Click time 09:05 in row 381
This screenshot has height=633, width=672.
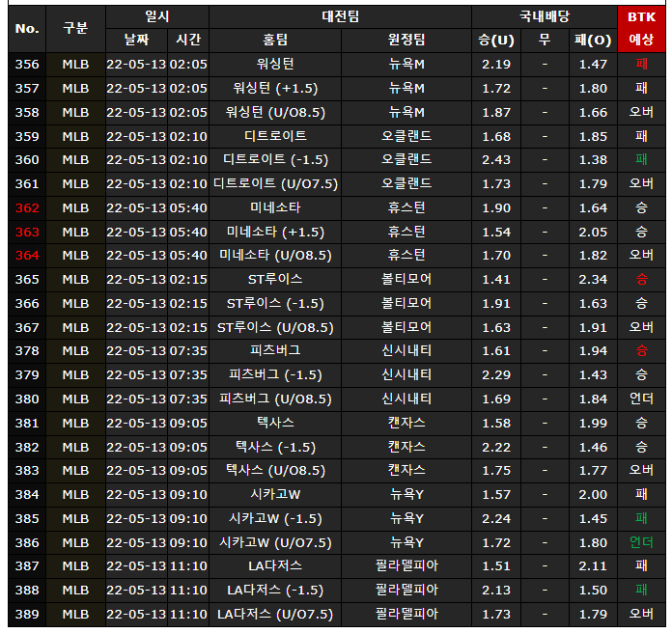pos(188,424)
